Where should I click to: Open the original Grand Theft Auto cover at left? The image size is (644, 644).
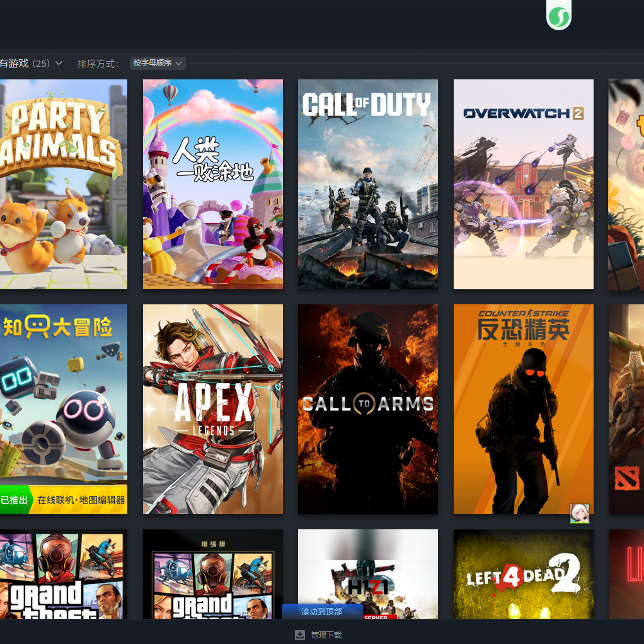click(63, 573)
